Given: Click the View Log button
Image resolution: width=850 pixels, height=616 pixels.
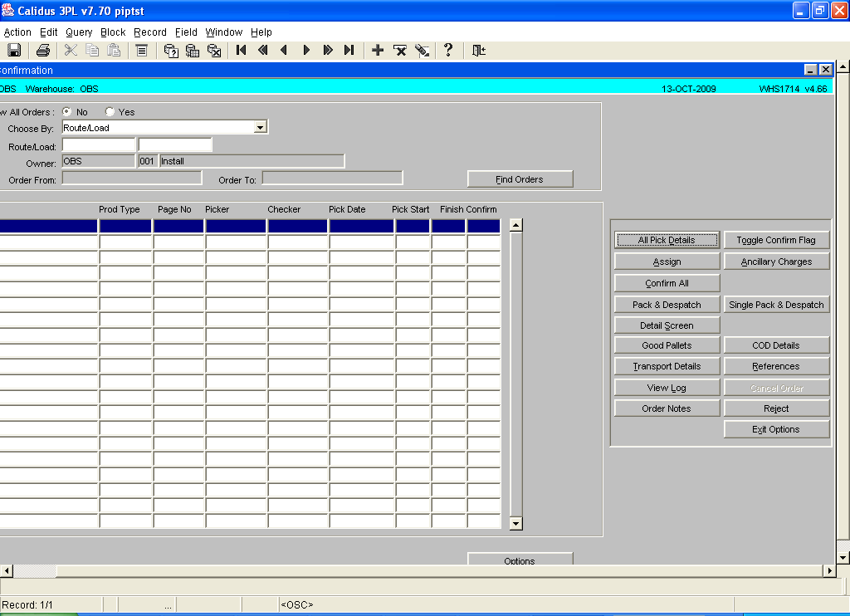Looking at the screenshot, I should [x=667, y=387].
